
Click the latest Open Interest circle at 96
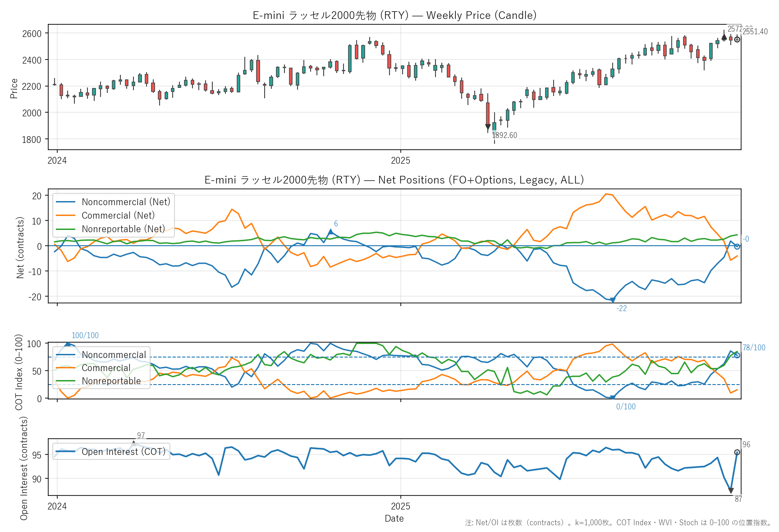737,452
